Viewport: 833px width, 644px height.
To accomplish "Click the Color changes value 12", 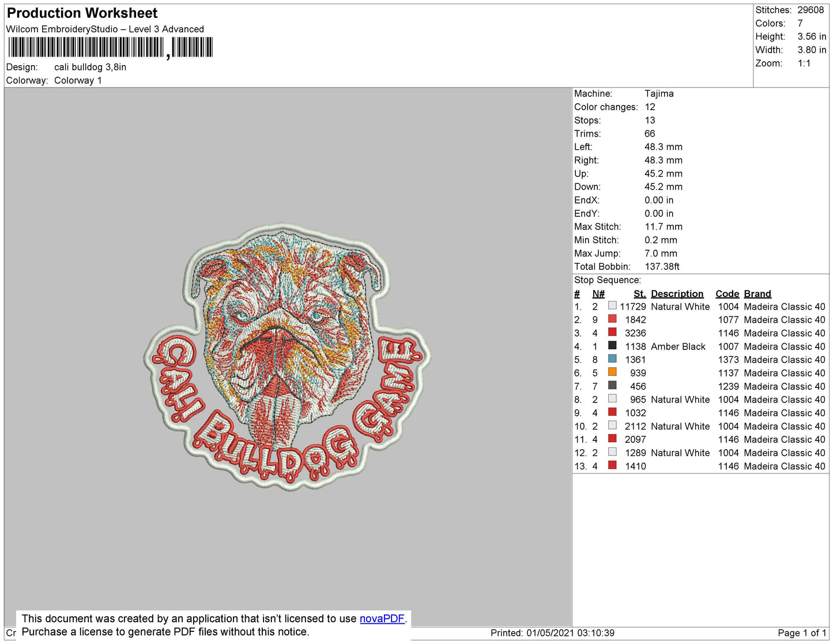I will pos(650,107).
